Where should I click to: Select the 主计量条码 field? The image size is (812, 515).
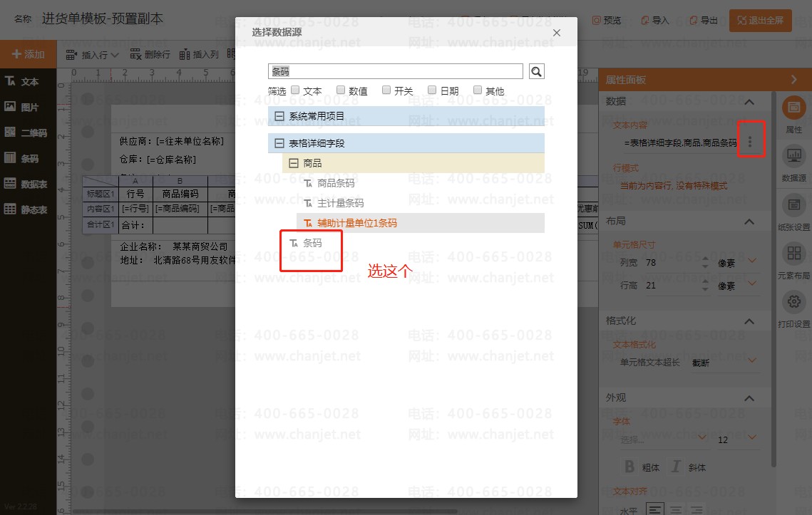(340, 203)
